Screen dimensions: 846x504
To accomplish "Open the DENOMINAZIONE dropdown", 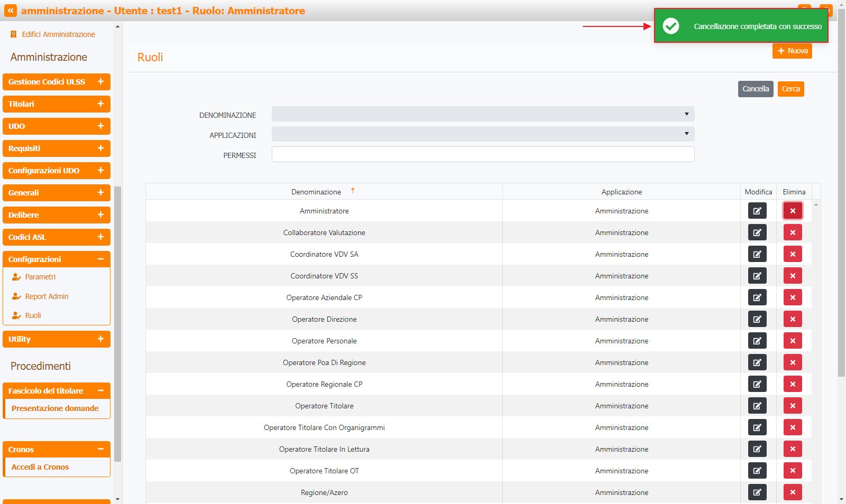I will point(483,114).
